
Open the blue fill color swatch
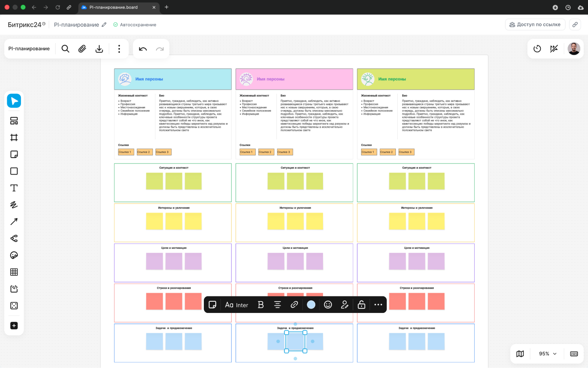click(x=311, y=305)
